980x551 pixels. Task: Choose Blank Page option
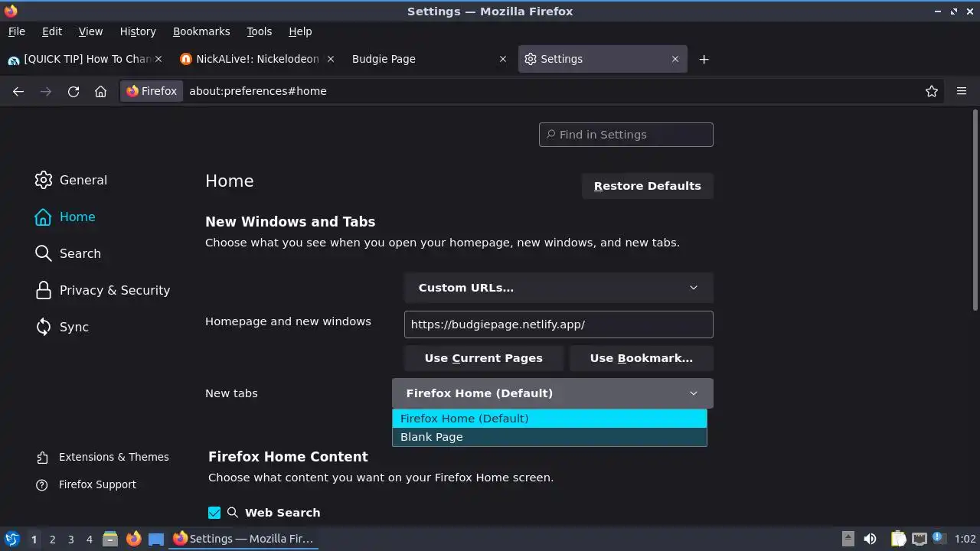pyautogui.click(x=550, y=437)
